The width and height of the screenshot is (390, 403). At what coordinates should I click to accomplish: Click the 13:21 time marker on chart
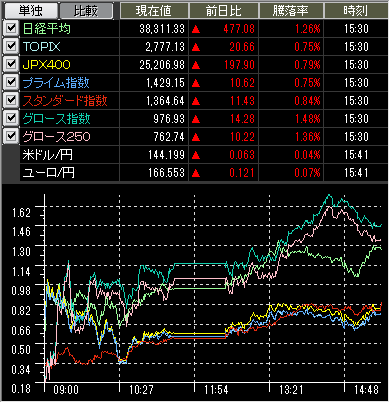click(291, 389)
